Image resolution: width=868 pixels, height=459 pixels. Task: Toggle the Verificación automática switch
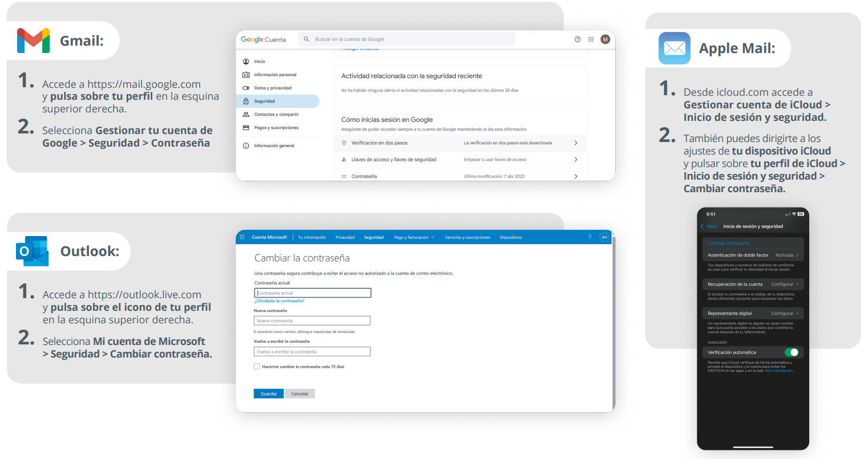click(x=792, y=352)
